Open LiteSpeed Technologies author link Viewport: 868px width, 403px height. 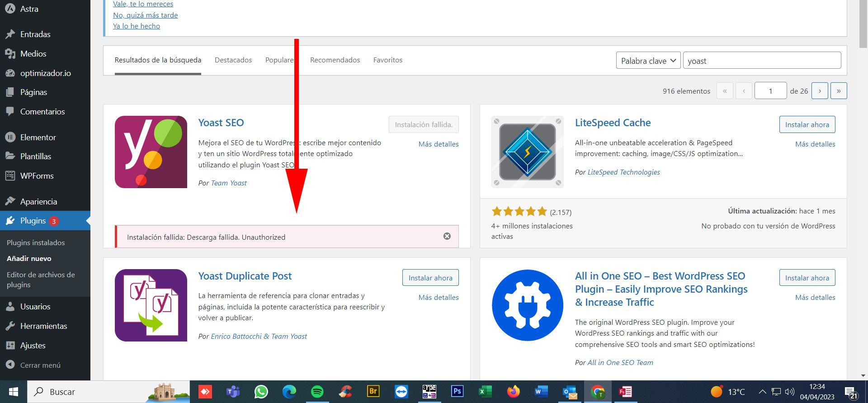[x=623, y=172]
